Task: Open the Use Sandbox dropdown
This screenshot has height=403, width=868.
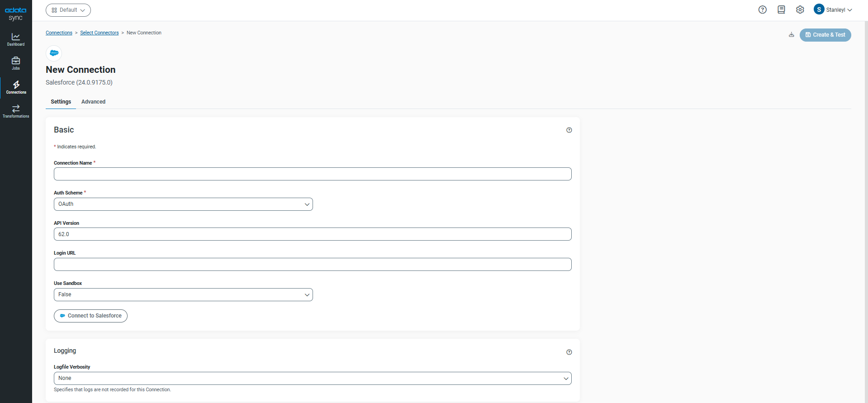Action: pos(183,295)
